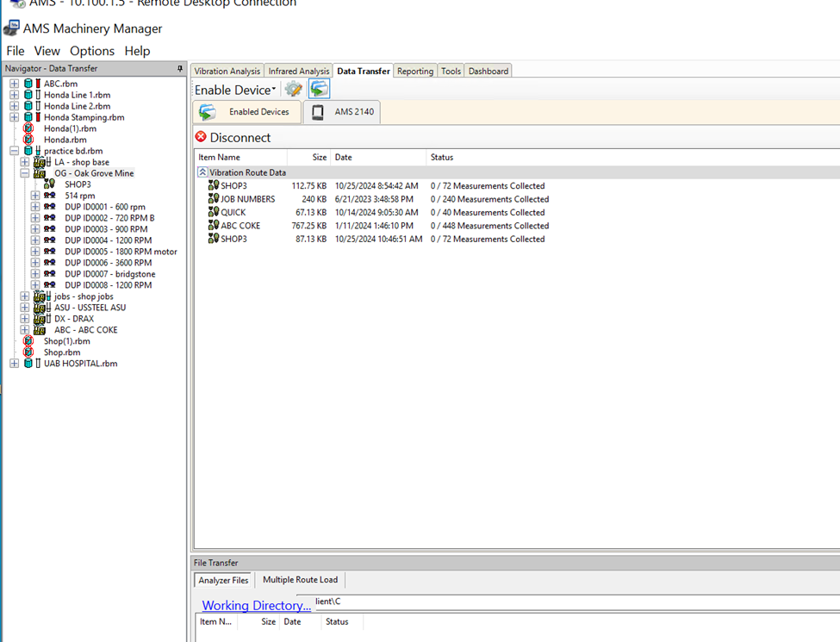Select the ABC.rbm database icon

29,84
